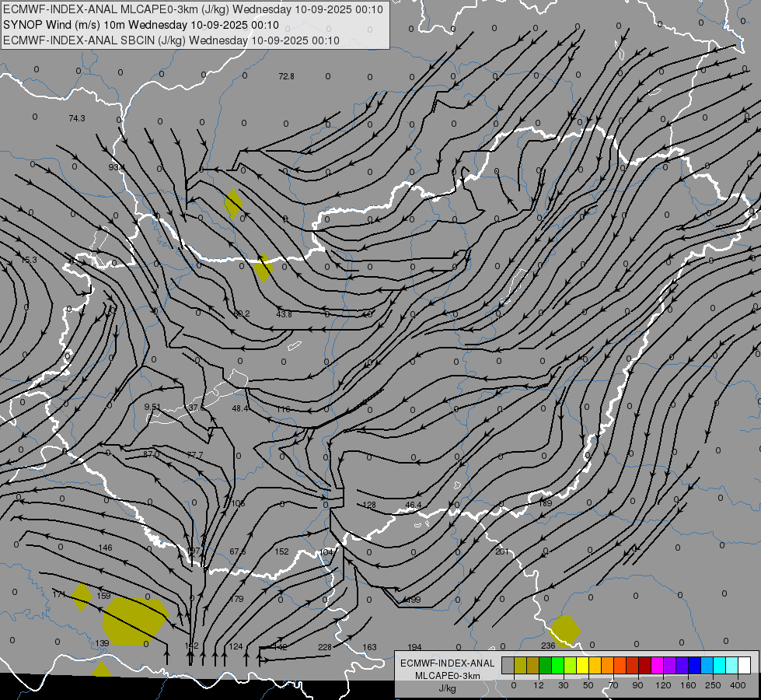Click the 46.4 map value
The width and height of the screenshot is (761, 700).
point(413,505)
